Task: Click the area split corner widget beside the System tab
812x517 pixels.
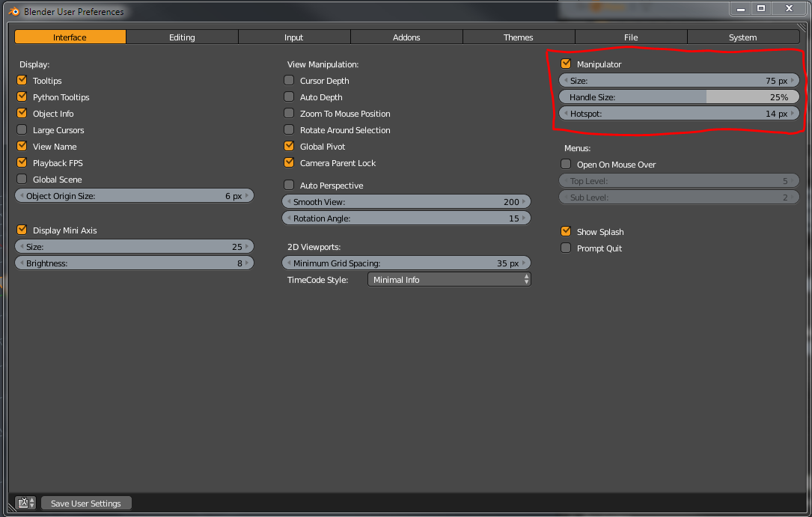Action: click(802, 28)
